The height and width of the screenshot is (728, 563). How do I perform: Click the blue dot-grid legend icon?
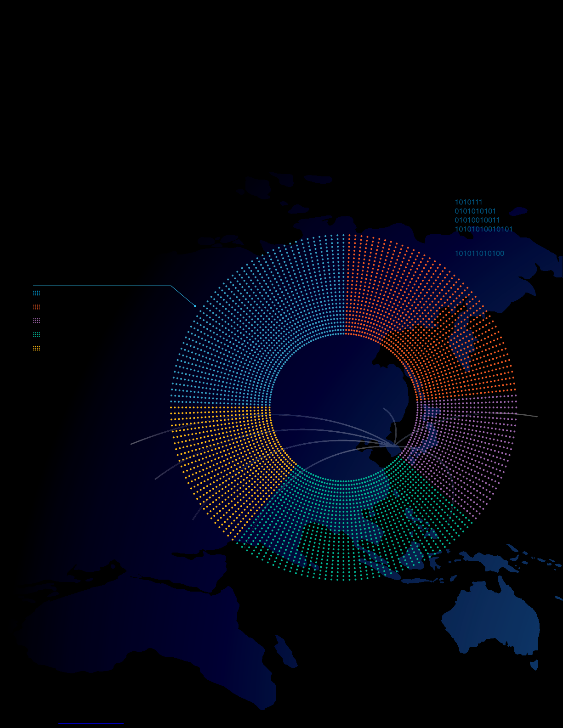point(37,293)
